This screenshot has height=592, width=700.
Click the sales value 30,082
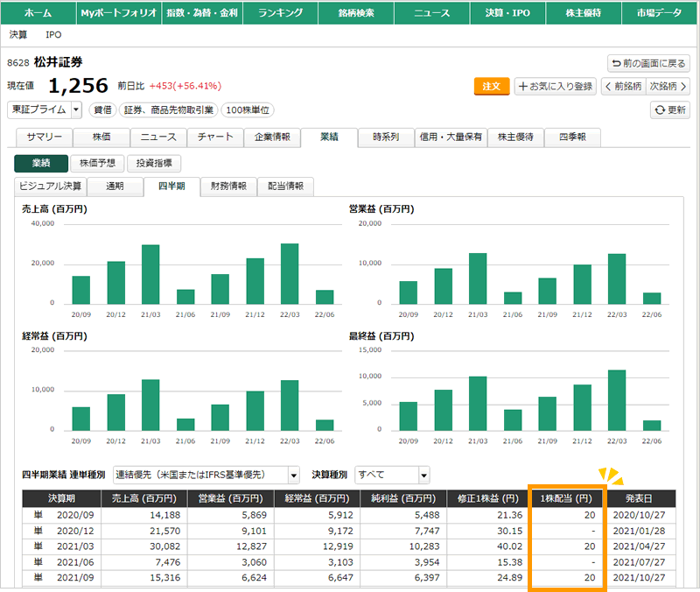click(164, 546)
